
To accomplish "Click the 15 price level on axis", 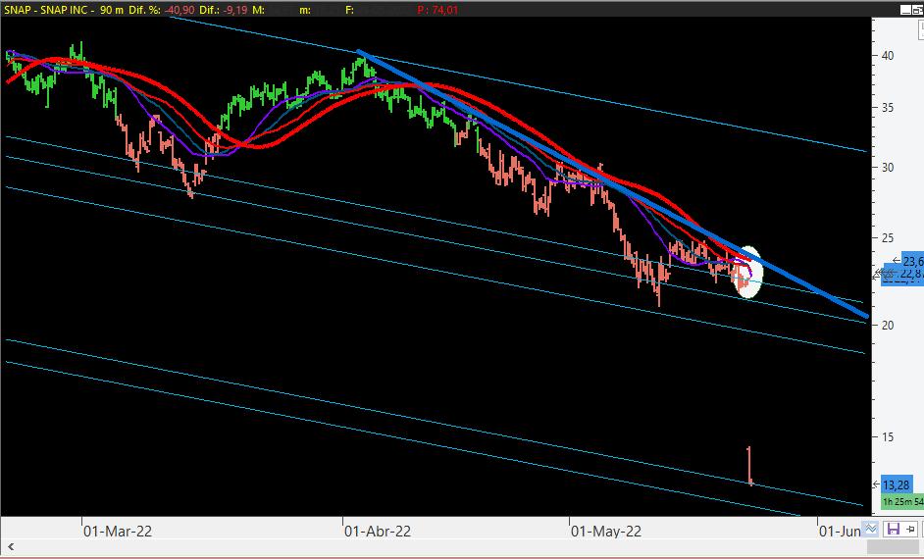I will coord(887,436).
